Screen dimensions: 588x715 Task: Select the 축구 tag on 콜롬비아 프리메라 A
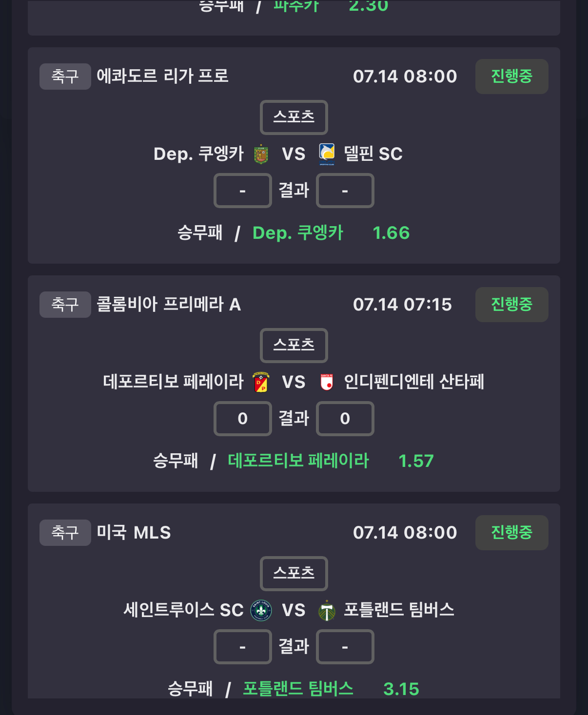pos(65,305)
